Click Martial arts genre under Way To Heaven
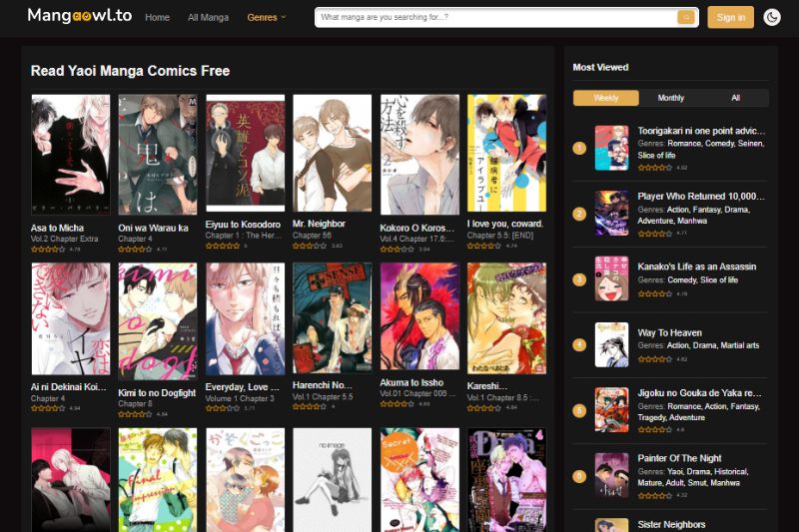The height and width of the screenshot is (532, 799). [740, 345]
